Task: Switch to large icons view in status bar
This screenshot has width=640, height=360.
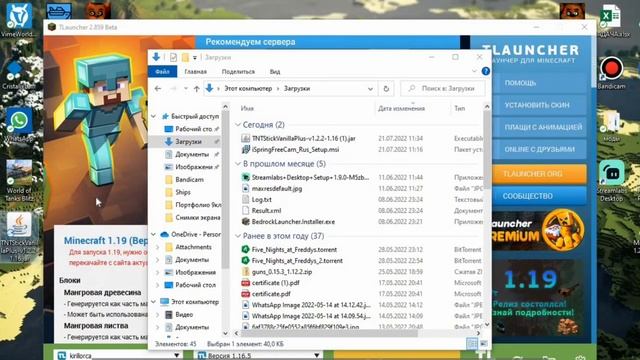Action: (484, 344)
